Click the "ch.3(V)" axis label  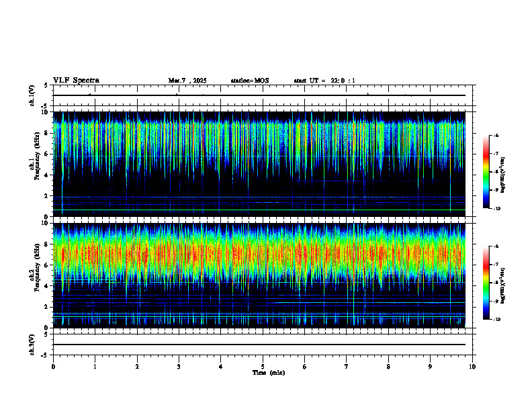(x=32, y=345)
